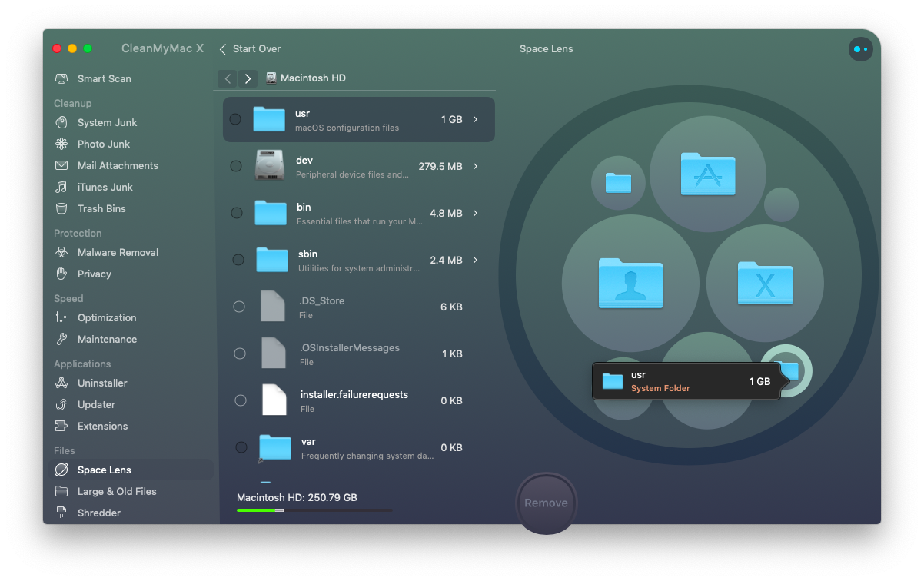The image size is (924, 581).
Task: Click the Mail Attachments envelope icon
Action: (x=61, y=165)
